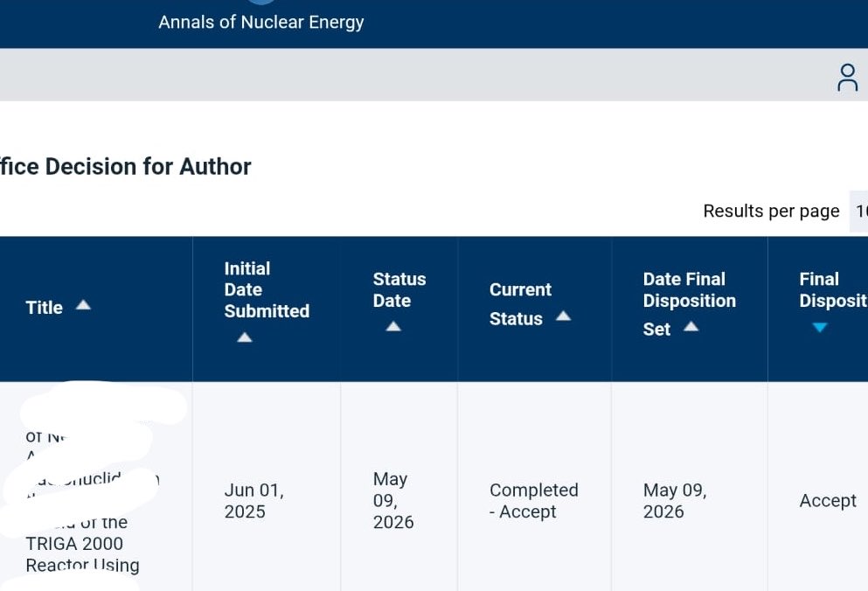This screenshot has width=868, height=591.
Task: Select the Accept final disposition cell
Action: pyautogui.click(x=828, y=501)
